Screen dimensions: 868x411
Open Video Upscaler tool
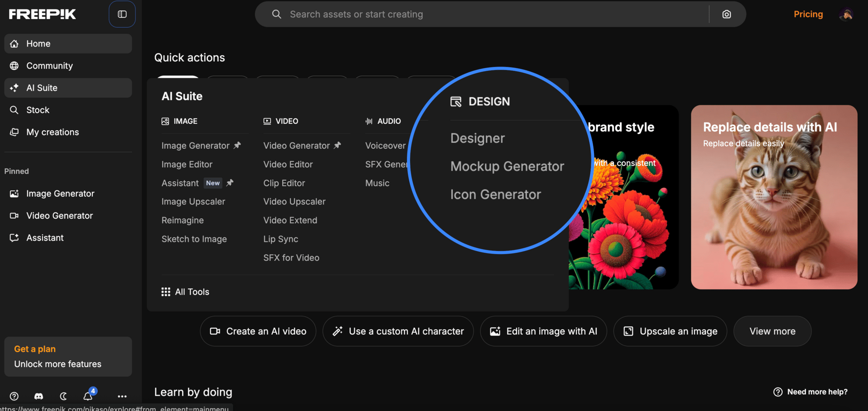coord(294,202)
